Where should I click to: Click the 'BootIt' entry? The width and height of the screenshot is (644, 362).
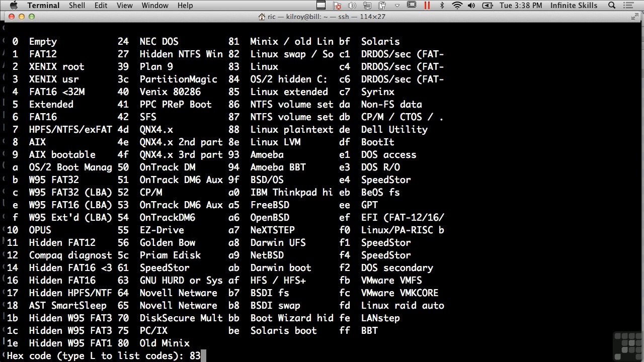(377, 142)
